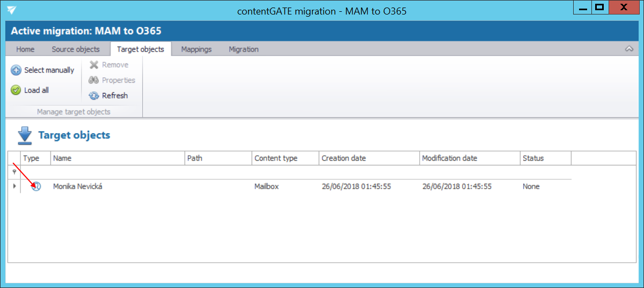Image resolution: width=644 pixels, height=288 pixels.
Task: Collapse the ribbon using the chevron
Action: point(629,49)
